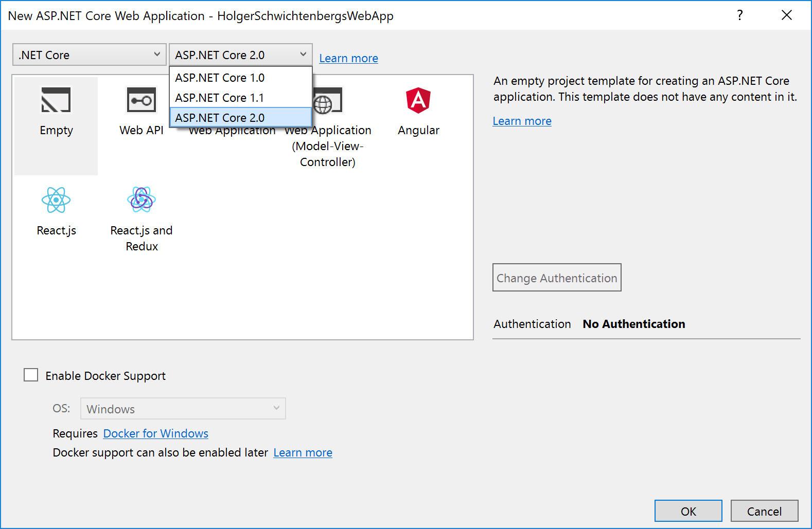The width and height of the screenshot is (812, 529).
Task: Choose the Web API template icon
Action: click(x=141, y=100)
